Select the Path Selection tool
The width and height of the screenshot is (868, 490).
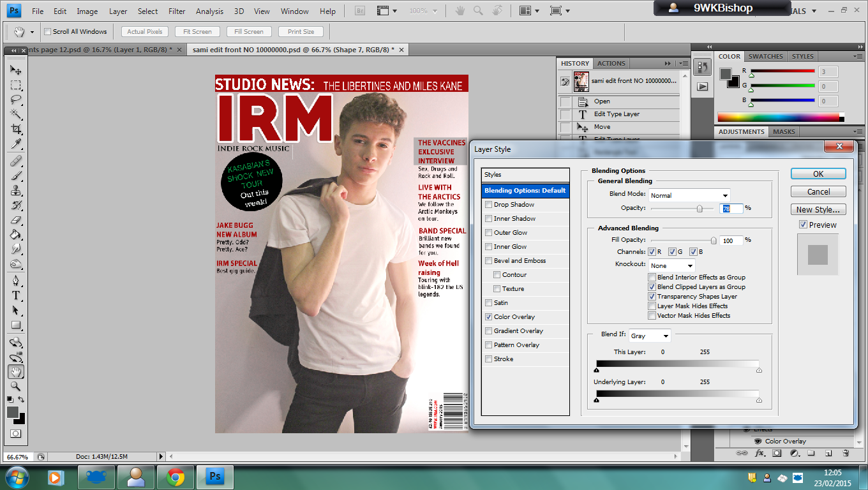coord(16,310)
